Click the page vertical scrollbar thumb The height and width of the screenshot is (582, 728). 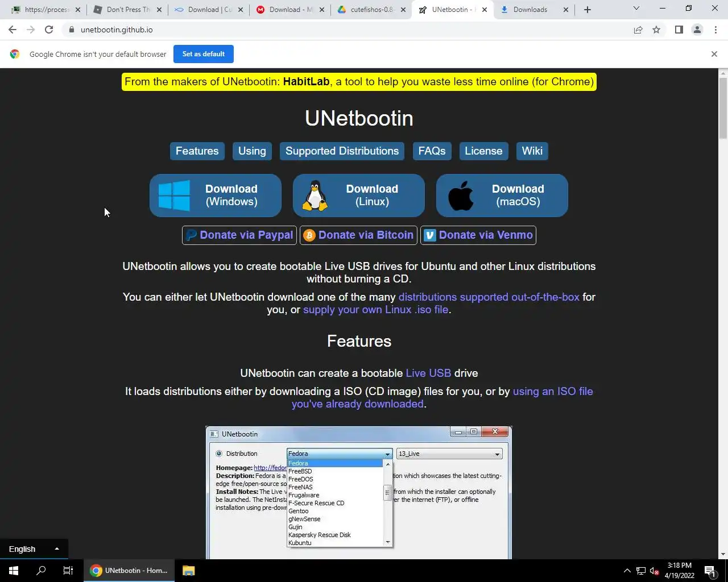(723, 108)
